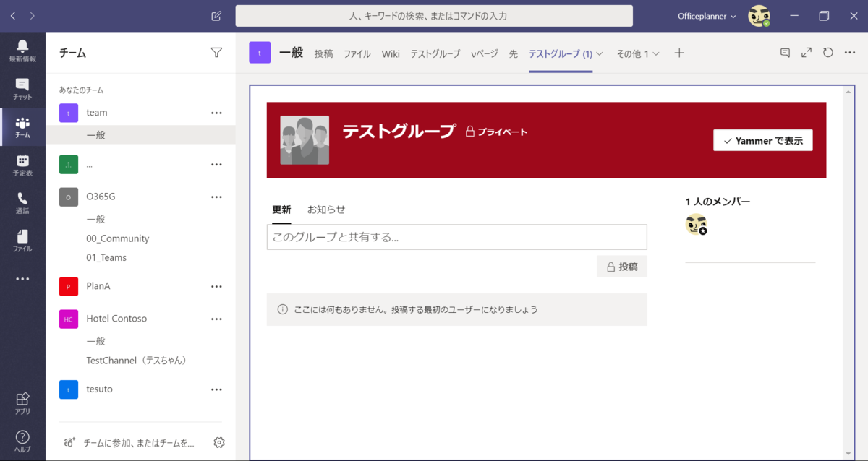Screen dimensions: 868x461
Task: Open the Help (ヘルプ) icon
Action: 22,441
